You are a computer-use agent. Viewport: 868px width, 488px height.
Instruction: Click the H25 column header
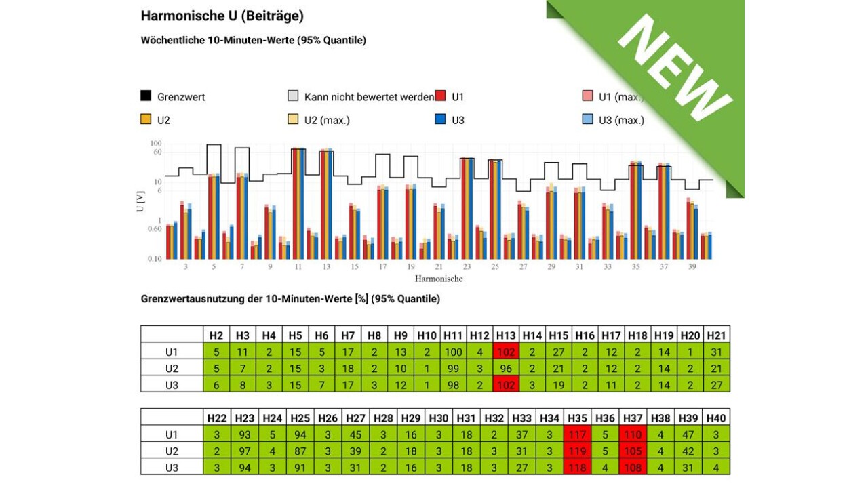pyautogui.click(x=300, y=418)
